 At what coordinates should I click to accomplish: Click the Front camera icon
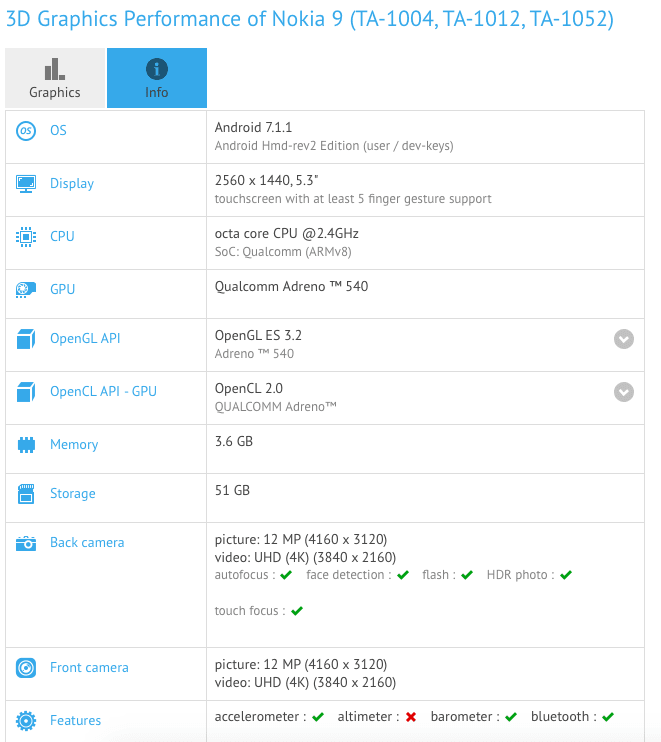pyautogui.click(x=26, y=668)
